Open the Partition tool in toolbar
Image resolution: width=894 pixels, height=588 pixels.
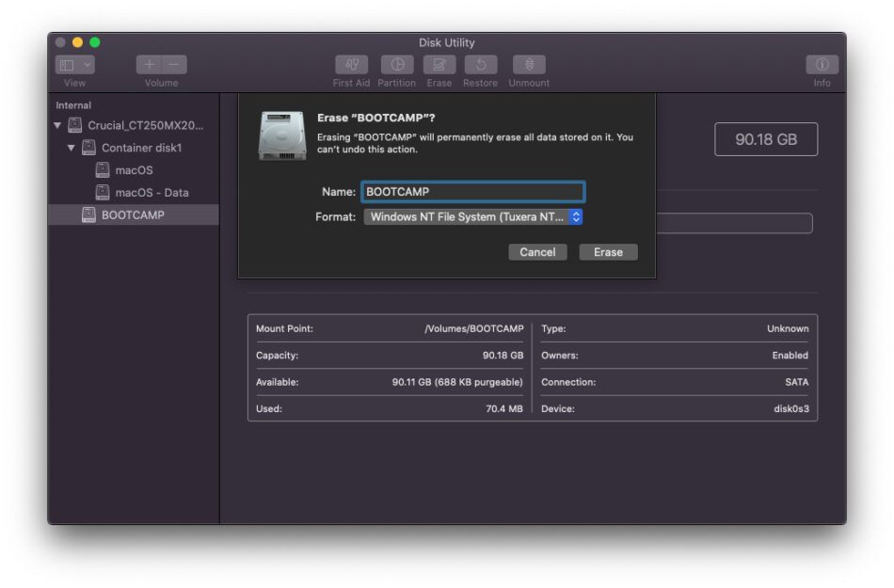396,65
